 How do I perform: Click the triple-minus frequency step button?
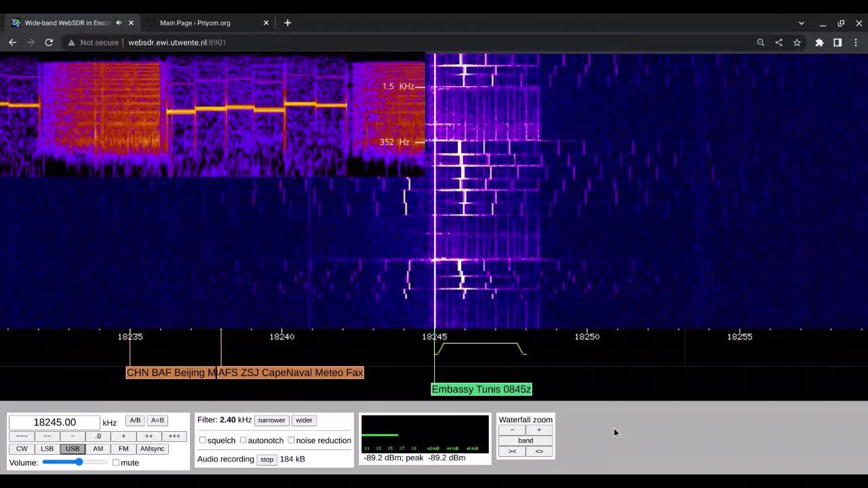pyautogui.click(x=22, y=436)
